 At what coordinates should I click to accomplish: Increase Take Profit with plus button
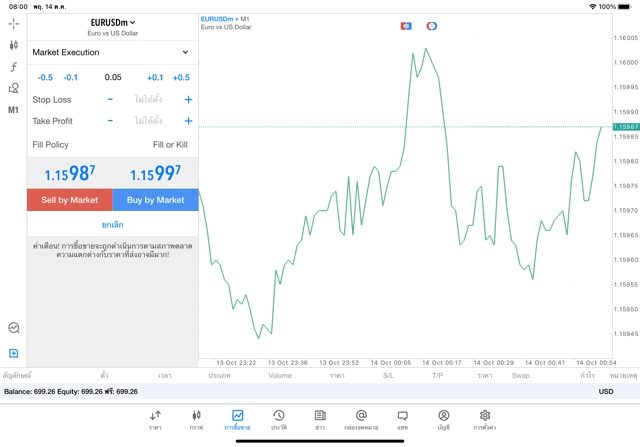pyautogui.click(x=188, y=121)
